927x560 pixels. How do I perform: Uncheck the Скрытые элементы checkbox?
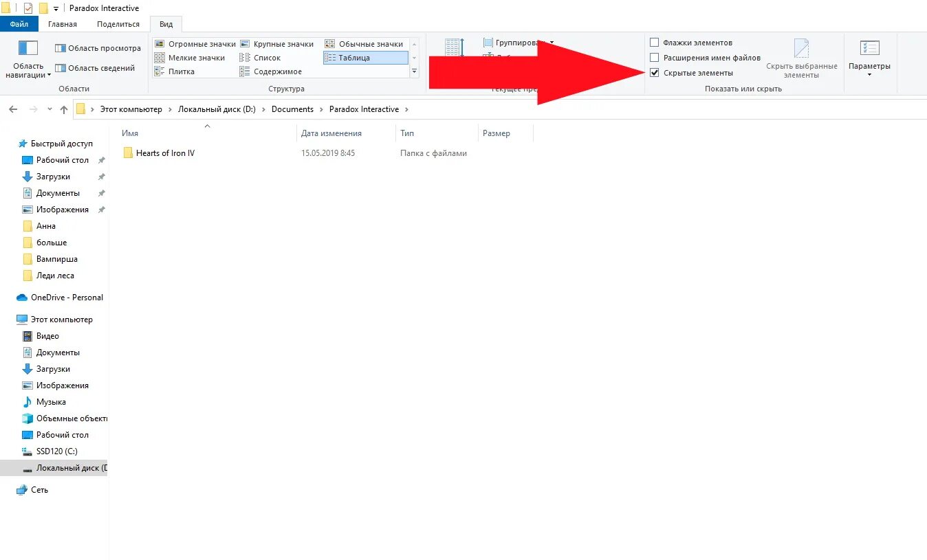655,73
